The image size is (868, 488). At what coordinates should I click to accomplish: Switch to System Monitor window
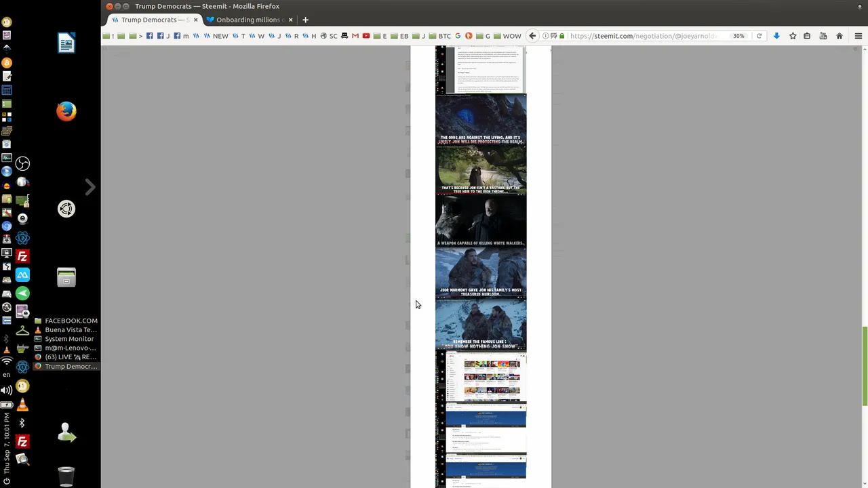pos(66,339)
